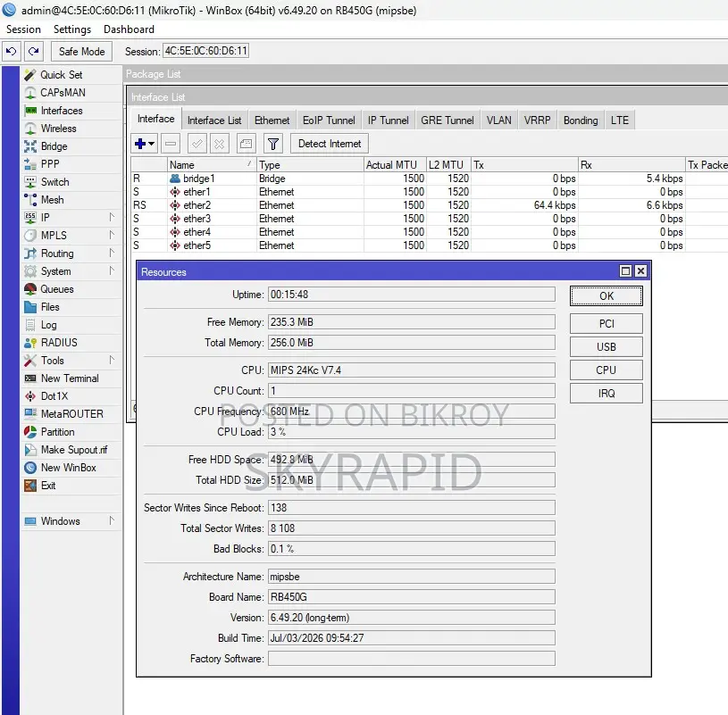Sort by Name column header

point(211,165)
